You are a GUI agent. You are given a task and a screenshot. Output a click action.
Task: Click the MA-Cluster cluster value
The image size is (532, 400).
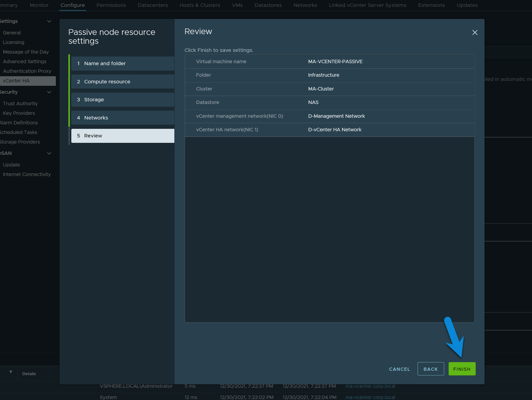pos(321,89)
